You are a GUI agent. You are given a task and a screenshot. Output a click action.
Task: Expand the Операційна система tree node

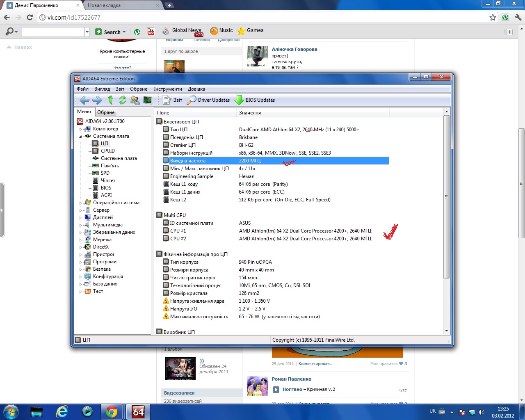(x=80, y=203)
